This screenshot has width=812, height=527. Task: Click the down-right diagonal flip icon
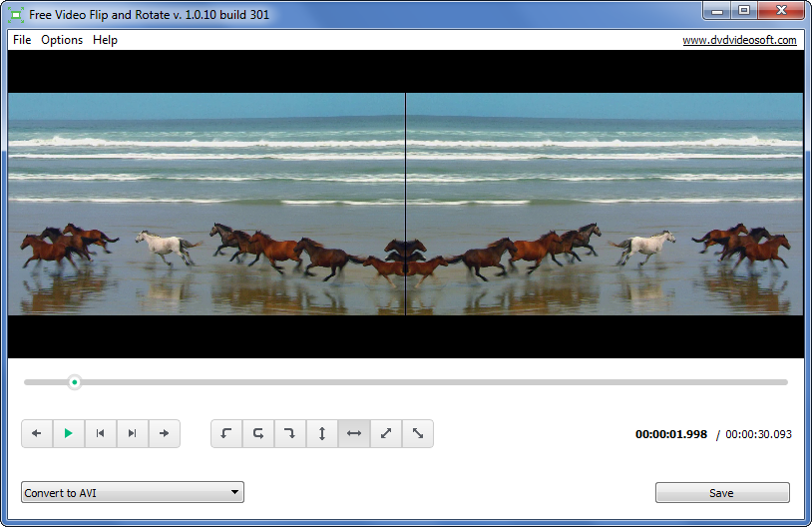pos(418,433)
